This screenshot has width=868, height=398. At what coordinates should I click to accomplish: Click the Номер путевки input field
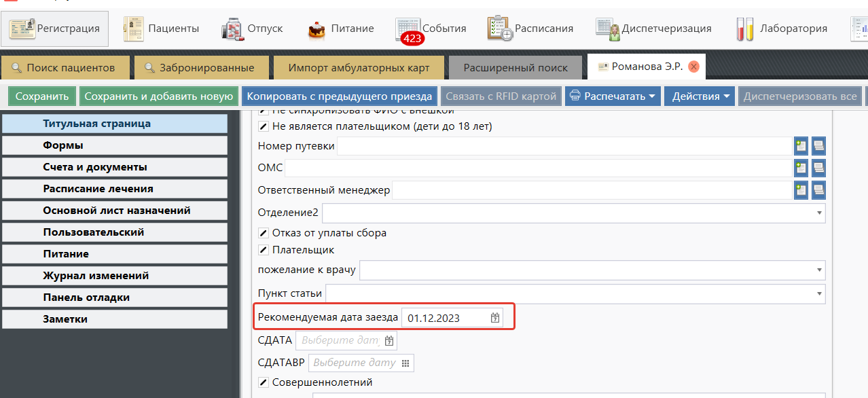[564, 146]
